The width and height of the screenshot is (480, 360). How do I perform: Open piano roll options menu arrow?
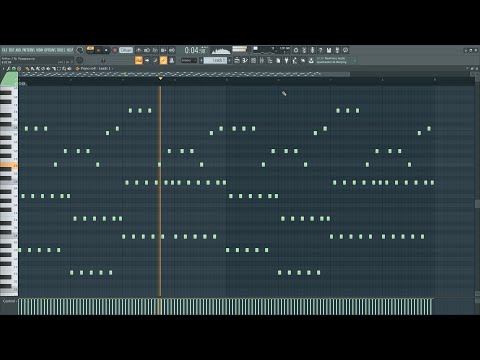[3, 68]
